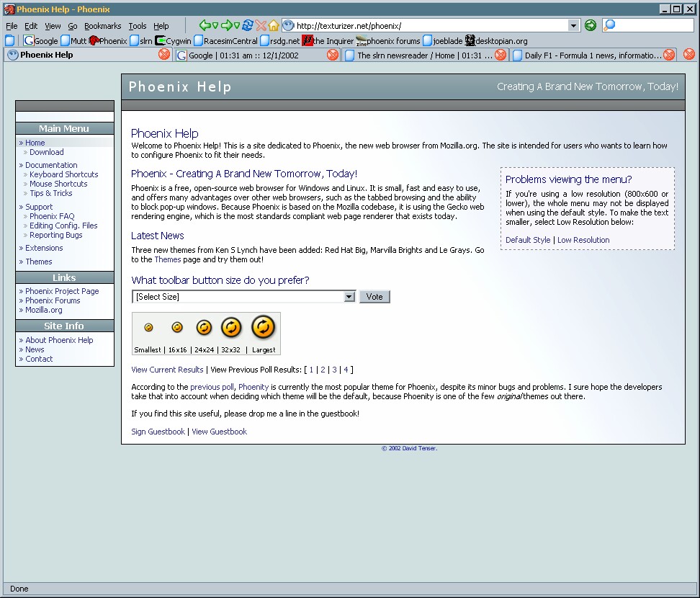Viewport: 700px width, 598px height.
Task: Expand the URL bar history dropdown
Action: 574,25
